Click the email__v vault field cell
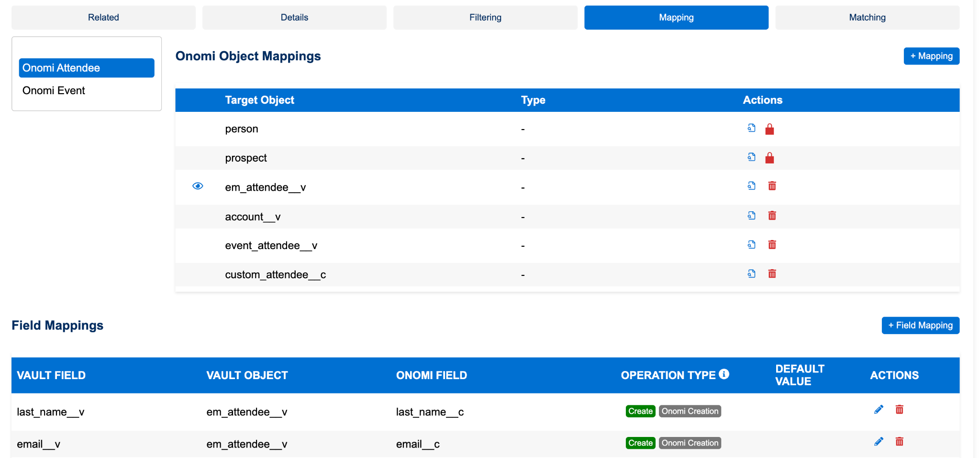Screen dimensions: 980x458 38,444
